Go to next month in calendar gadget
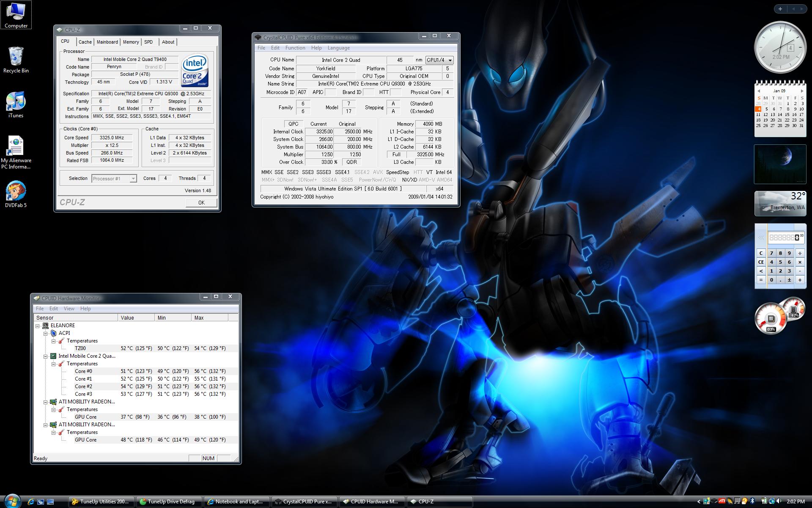This screenshot has height=508, width=812. coord(802,91)
